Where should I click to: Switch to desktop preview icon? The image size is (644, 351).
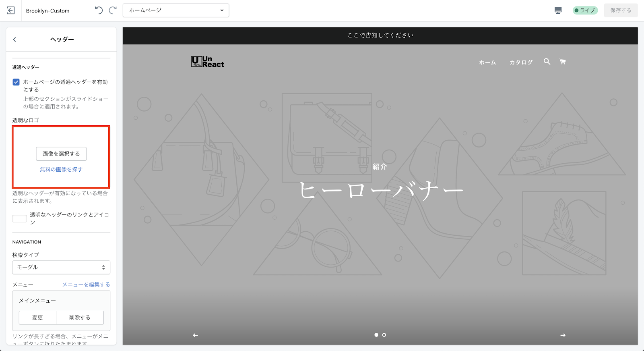pos(558,10)
